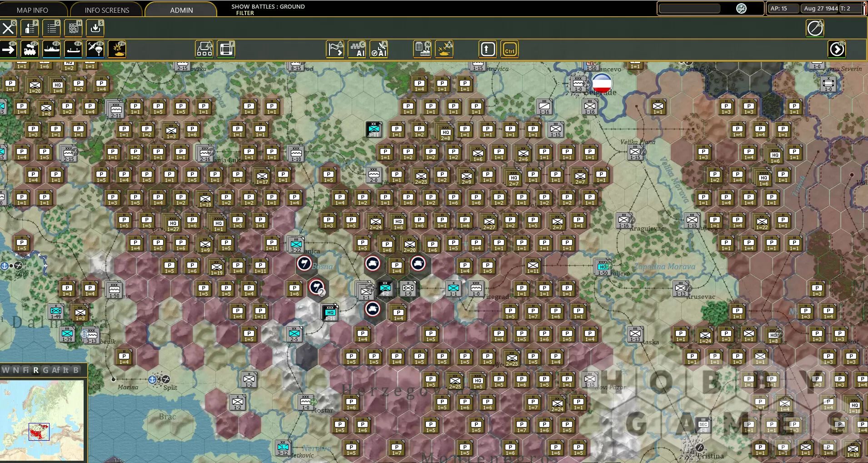Select minimap nation filter W
Viewport: 868px width, 463px height.
5,370
